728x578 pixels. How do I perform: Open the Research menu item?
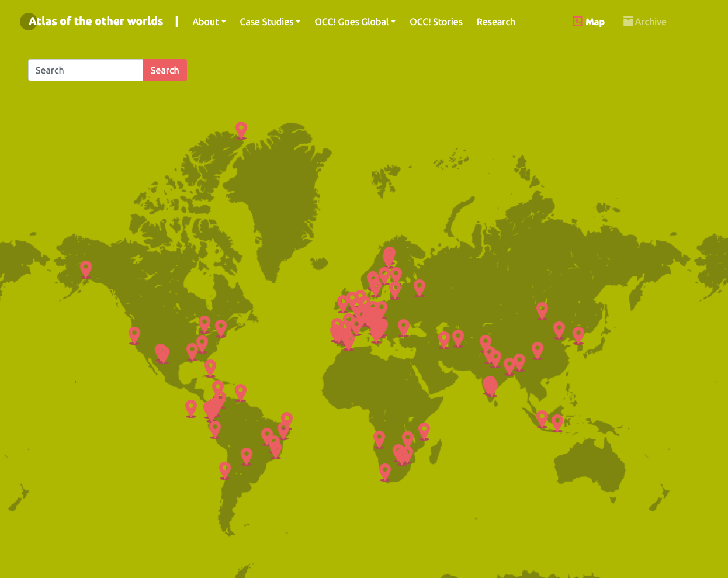coord(495,22)
